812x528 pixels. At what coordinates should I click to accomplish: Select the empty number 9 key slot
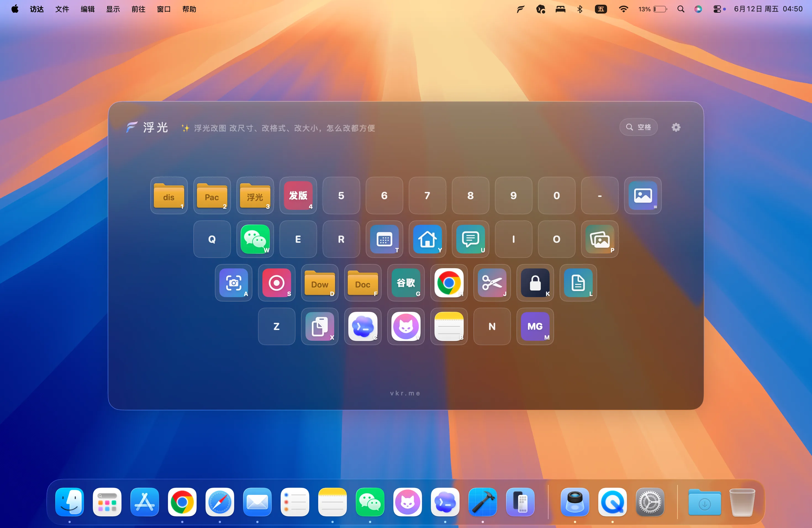(x=513, y=196)
